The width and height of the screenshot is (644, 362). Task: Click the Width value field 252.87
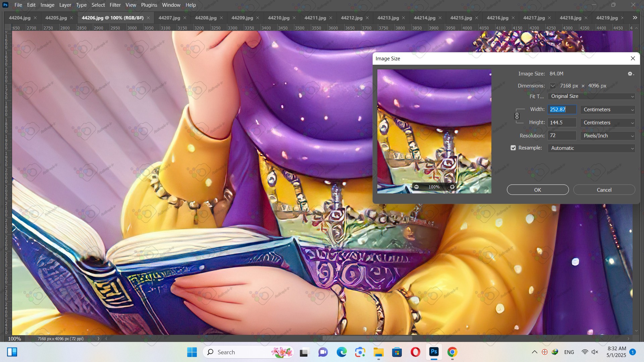pos(562,110)
